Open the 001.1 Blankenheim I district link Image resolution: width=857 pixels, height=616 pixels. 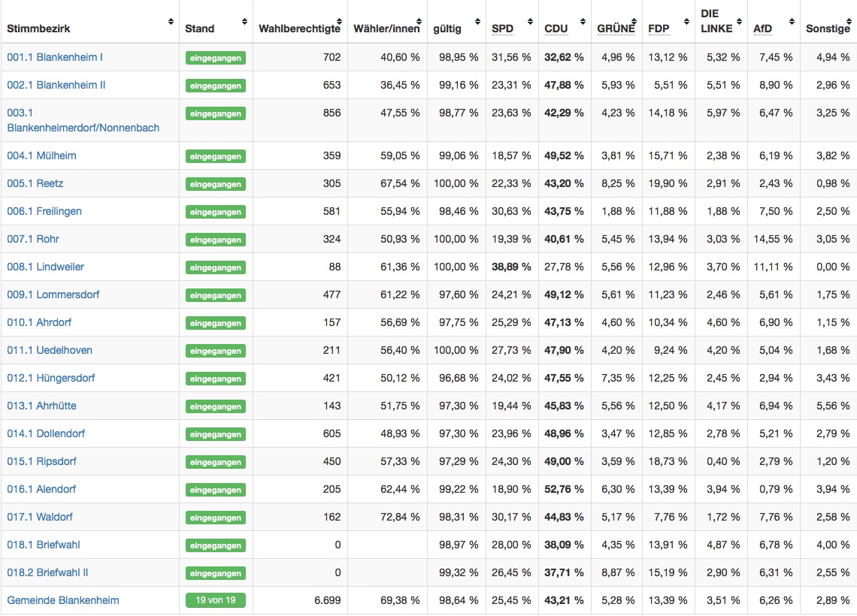click(55, 57)
